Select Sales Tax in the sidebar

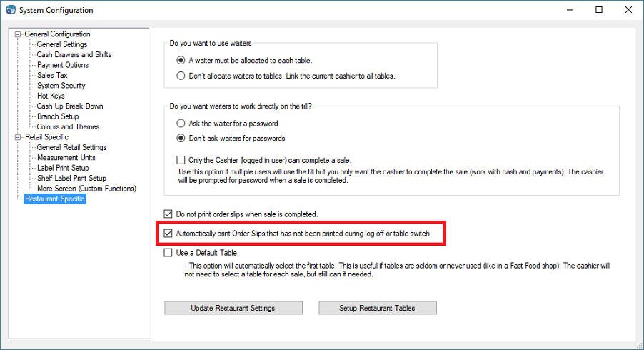tap(52, 75)
